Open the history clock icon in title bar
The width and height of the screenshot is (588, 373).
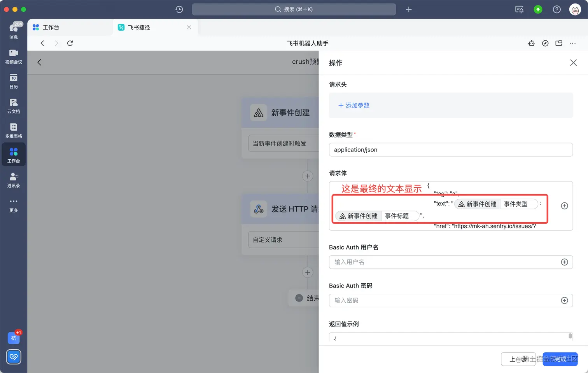point(179,9)
